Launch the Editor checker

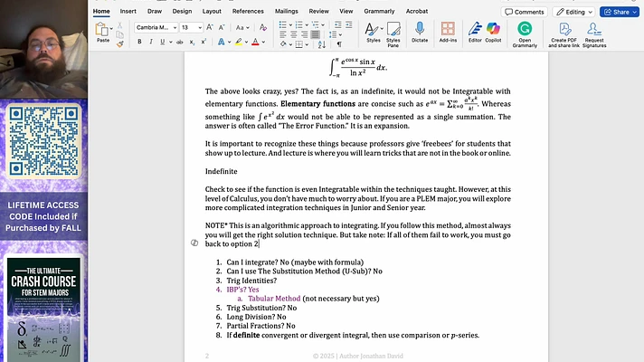coord(475,32)
